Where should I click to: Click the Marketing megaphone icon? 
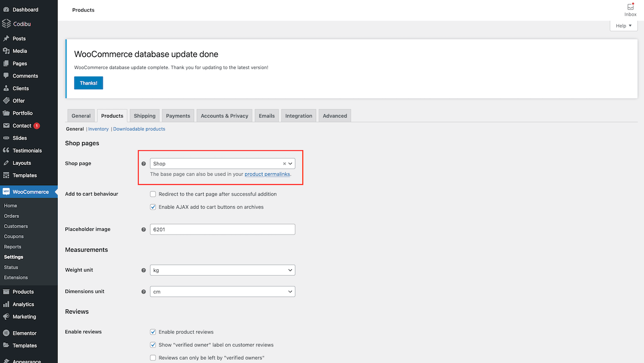click(6, 317)
